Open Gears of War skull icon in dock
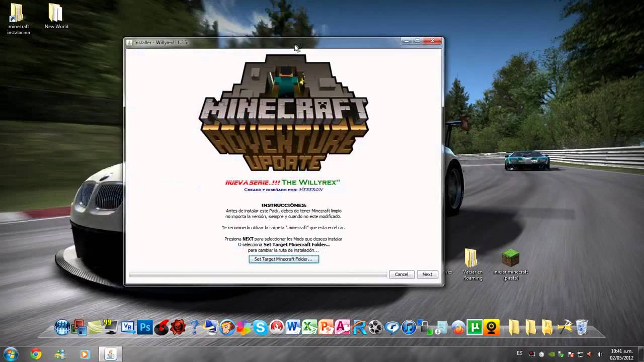The image size is (644, 362). point(178,328)
